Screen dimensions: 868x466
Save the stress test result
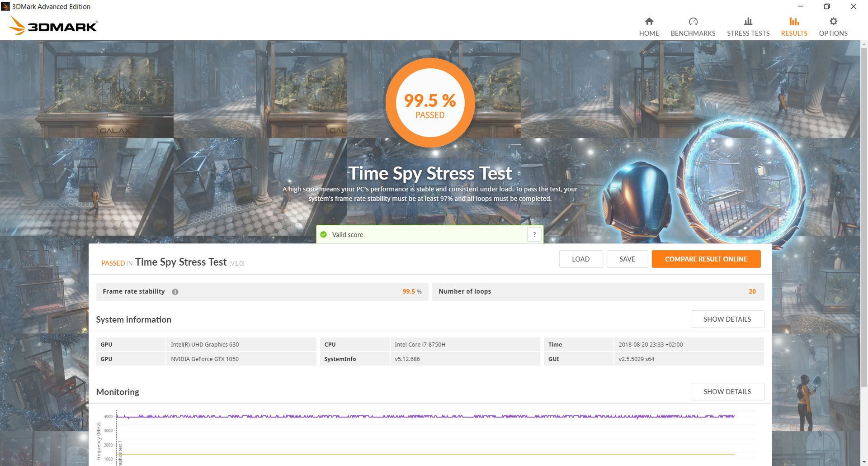click(x=627, y=259)
